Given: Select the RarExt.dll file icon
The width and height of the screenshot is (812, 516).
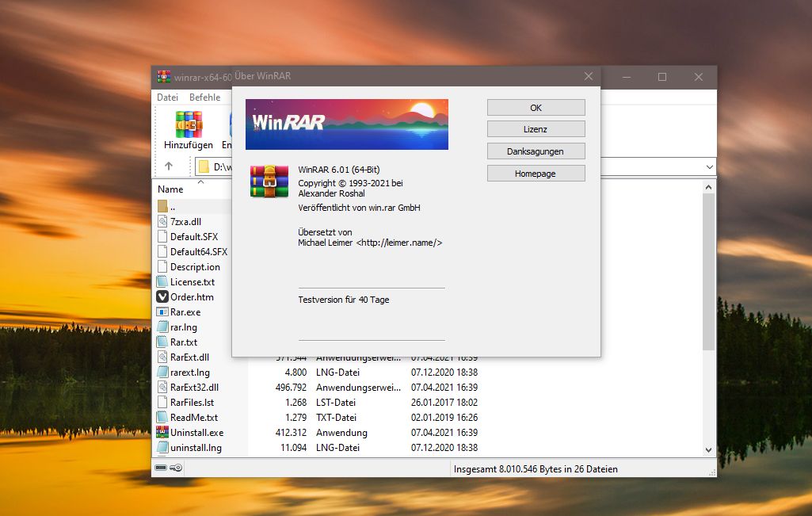Looking at the screenshot, I should pos(162,357).
